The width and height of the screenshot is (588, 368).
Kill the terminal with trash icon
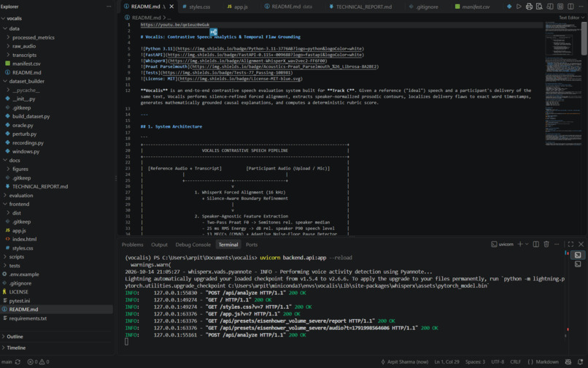point(546,244)
